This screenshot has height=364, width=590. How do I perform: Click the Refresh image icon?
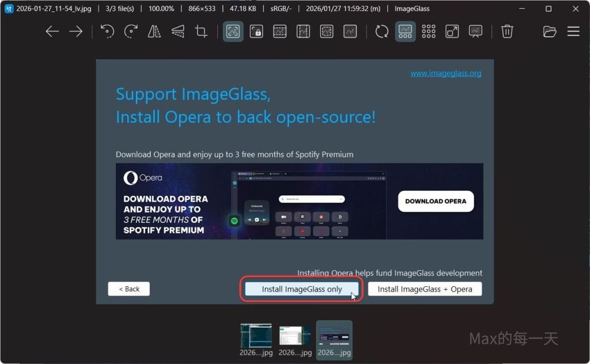382,32
